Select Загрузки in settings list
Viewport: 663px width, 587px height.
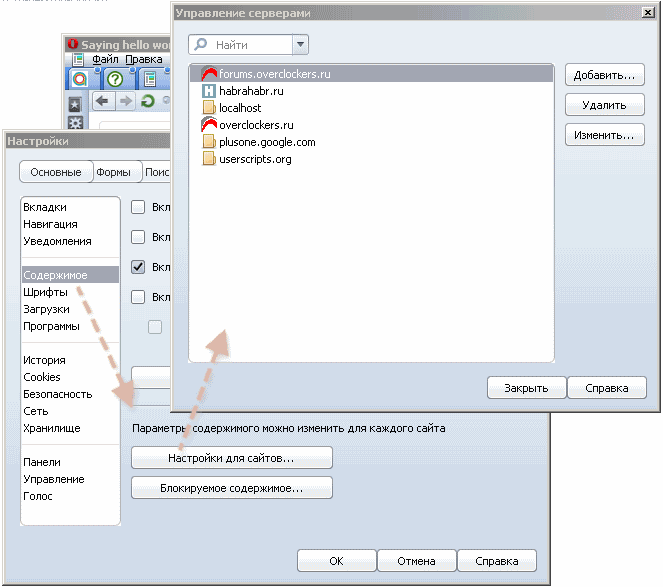[x=70, y=309]
